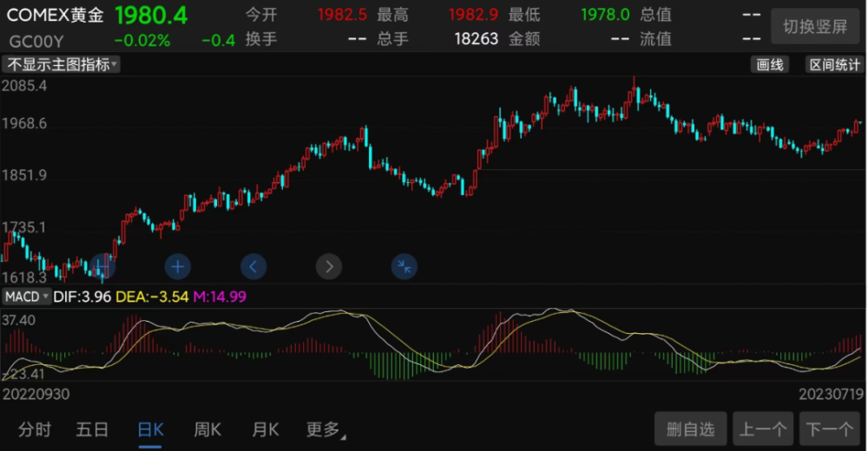
Task: Shift chart right with forward arrow icon
Action: (x=329, y=267)
